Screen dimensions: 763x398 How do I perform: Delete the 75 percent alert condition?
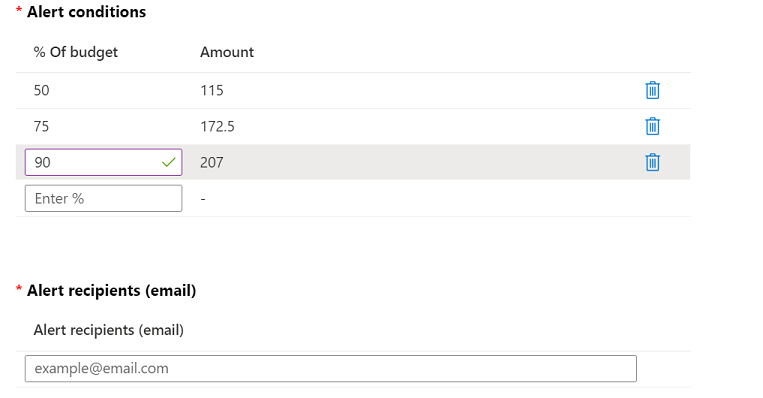point(652,127)
